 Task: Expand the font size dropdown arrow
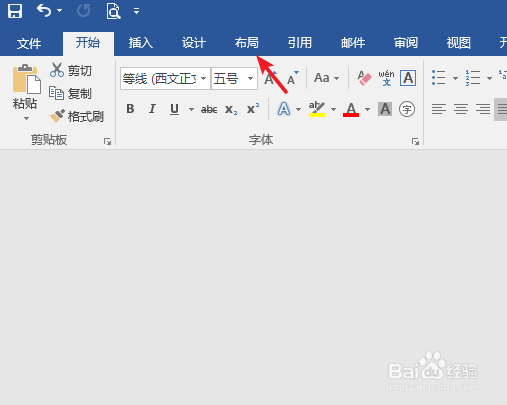[250, 79]
